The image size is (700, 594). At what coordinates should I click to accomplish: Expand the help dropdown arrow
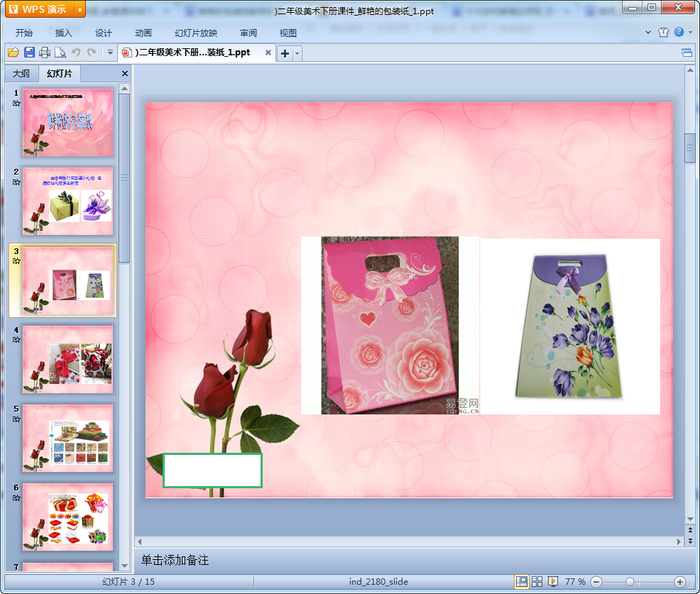coord(691,32)
